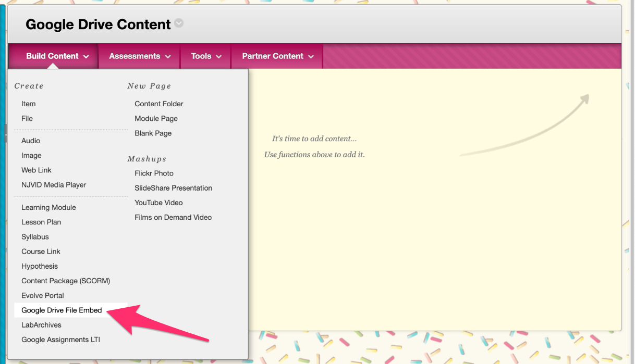Create a Syllabus
Screen dimensions: 635x364
(35, 236)
